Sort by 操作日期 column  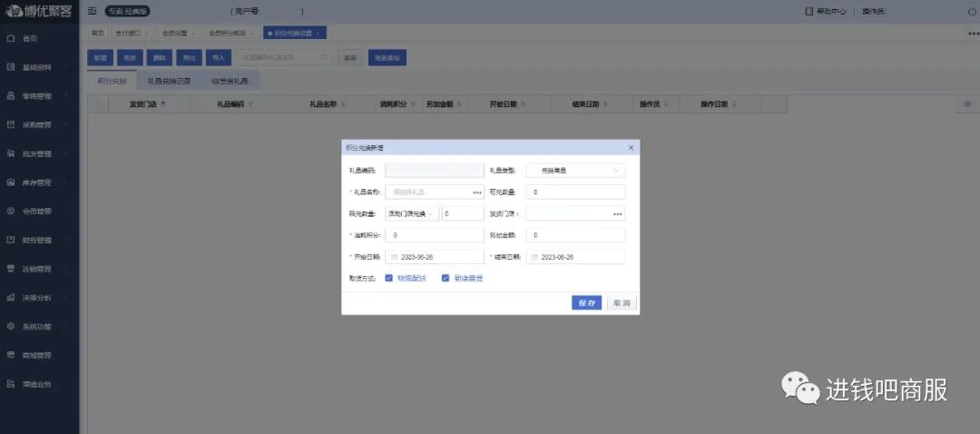click(x=734, y=104)
